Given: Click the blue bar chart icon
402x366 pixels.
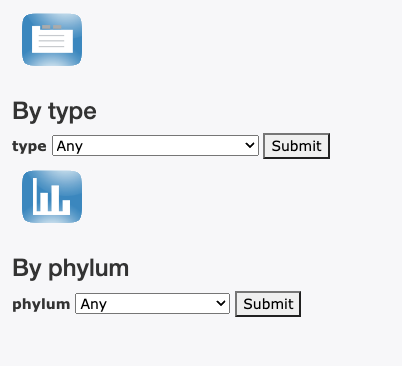Looking at the screenshot, I should pyautogui.click(x=52, y=197).
